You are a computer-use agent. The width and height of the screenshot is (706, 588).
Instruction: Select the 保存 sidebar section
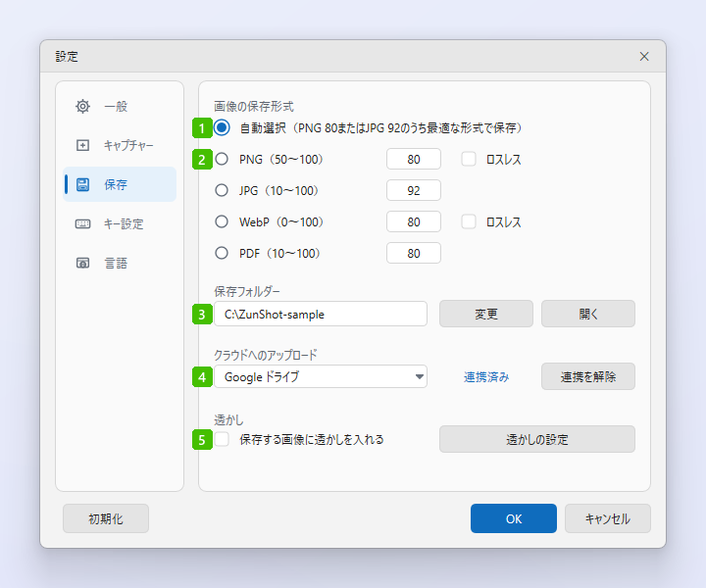click(x=120, y=184)
